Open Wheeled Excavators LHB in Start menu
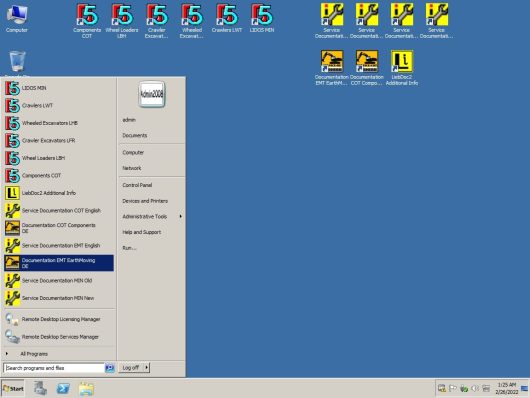This screenshot has height=398, width=530. (59, 123)
